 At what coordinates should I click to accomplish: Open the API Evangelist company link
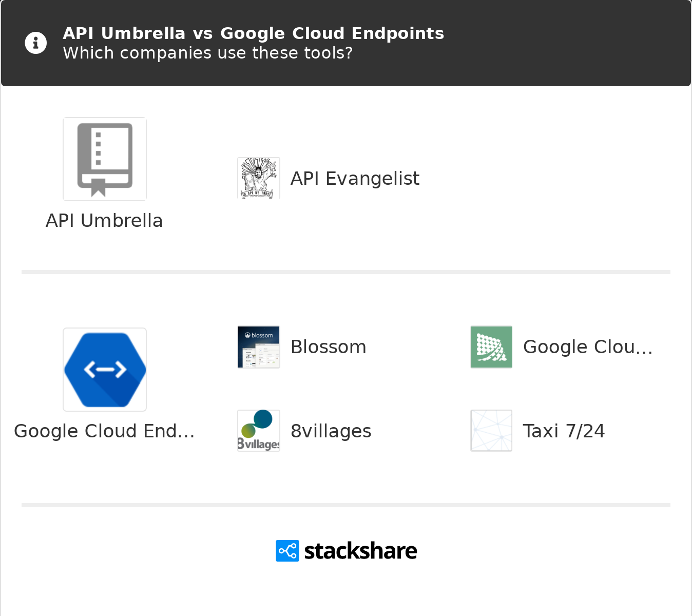coord(355,179)
